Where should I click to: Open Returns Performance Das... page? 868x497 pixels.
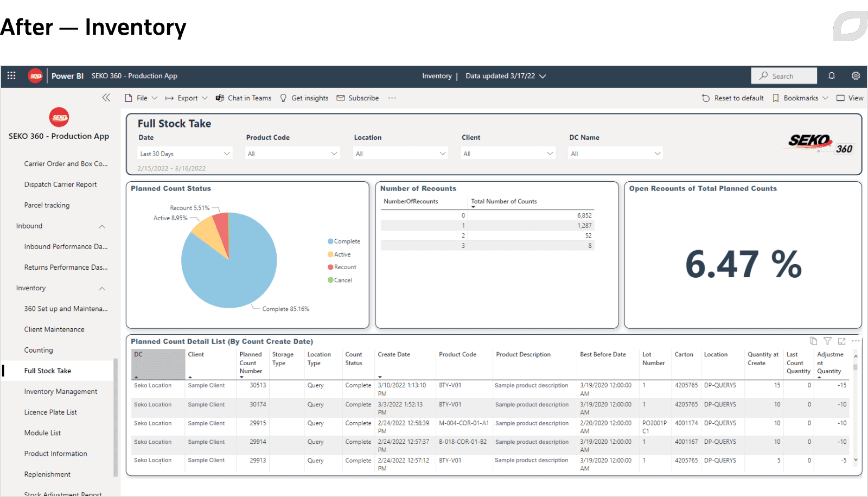pyautogui.click(x=66, y=267)
